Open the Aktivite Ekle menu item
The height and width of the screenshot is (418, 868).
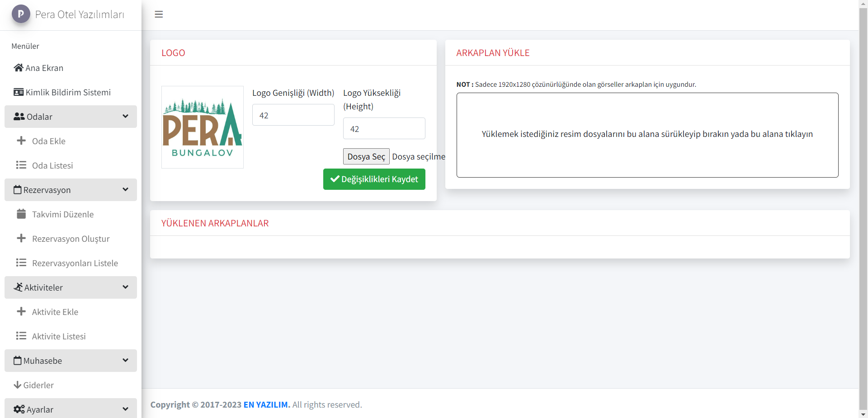coord(55,312)
